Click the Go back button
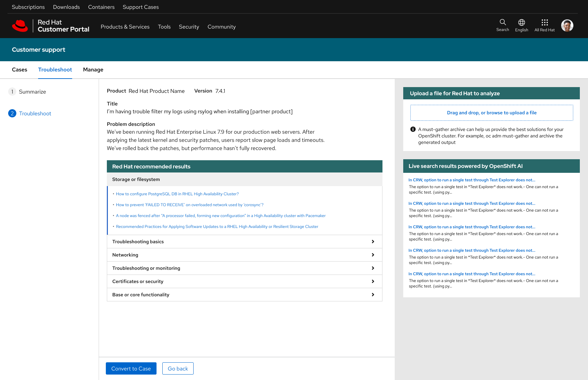Viewport: 588px width, 380px height. pos(178,368)
